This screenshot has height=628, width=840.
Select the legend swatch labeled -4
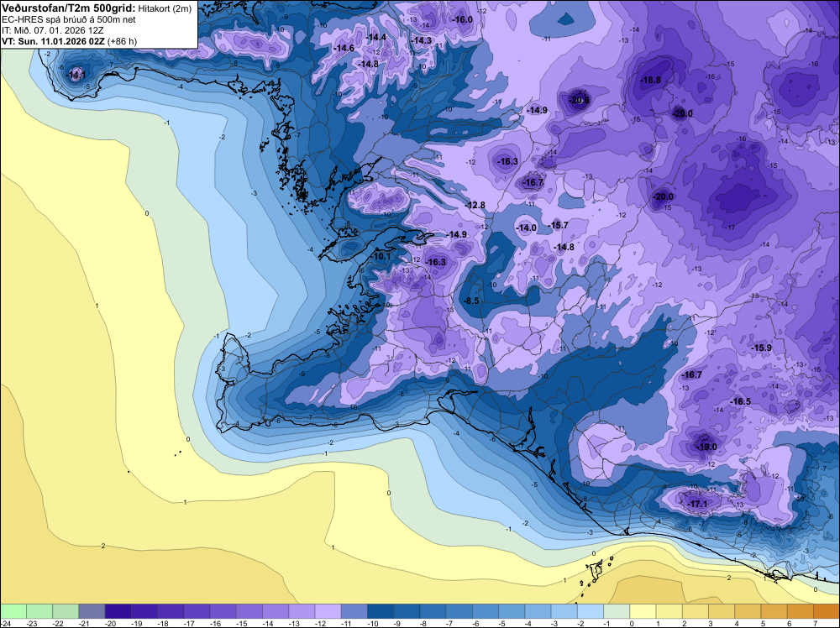pyautogui.click(x=538, y=611)
